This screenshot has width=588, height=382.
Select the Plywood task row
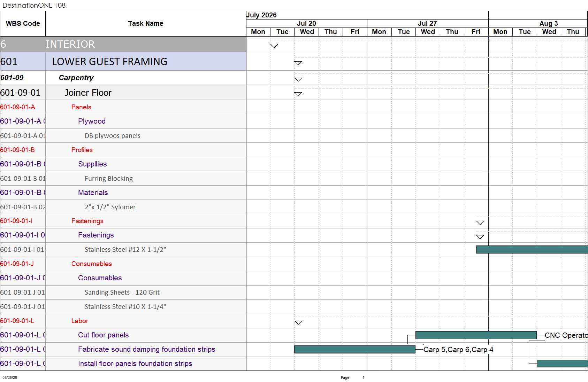coord(123,121)
